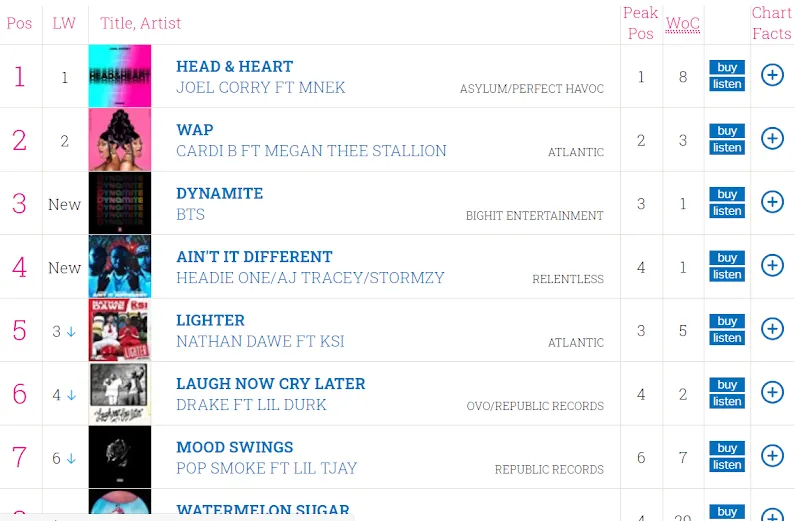The image size is (800, 521).
Task: Click listen button for WAP
Action: [x=727, y=147]
